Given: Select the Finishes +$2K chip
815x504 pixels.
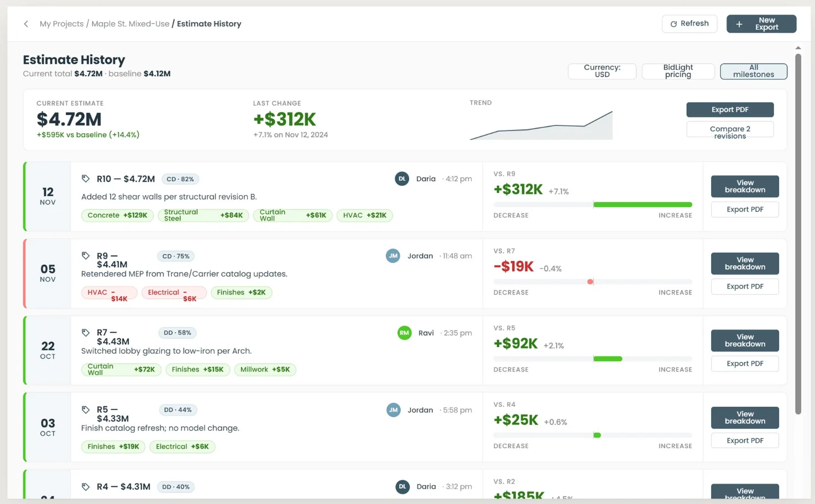Looking at the screenshot, I should pyautogui.click(x=242, y=292).
